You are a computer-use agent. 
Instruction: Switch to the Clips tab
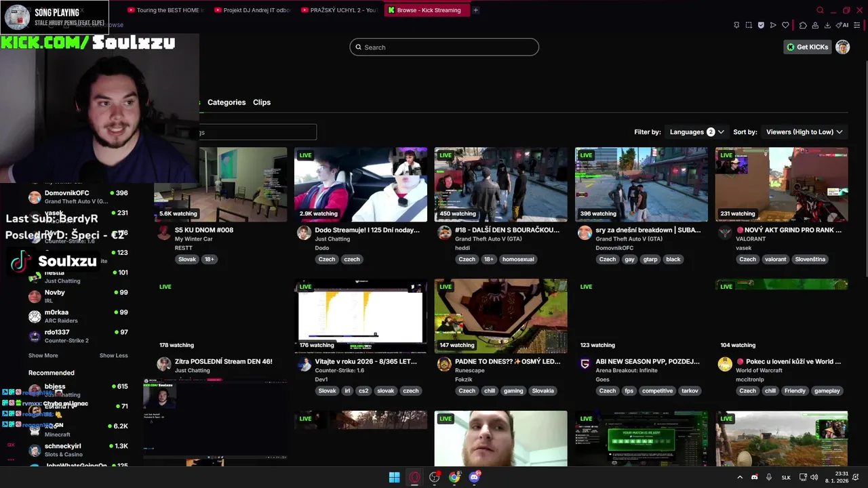coord(262,102)
